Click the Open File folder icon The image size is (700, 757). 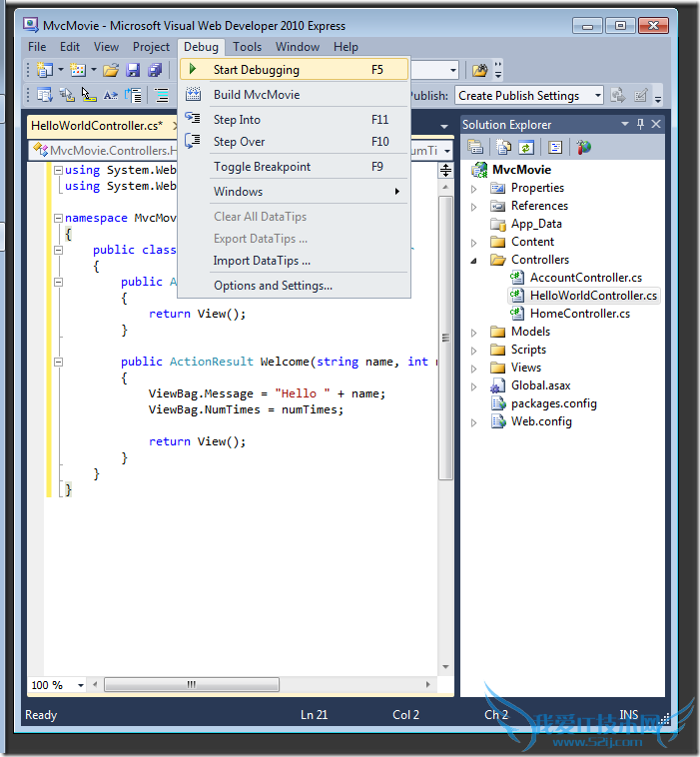(x=111, y=70)
